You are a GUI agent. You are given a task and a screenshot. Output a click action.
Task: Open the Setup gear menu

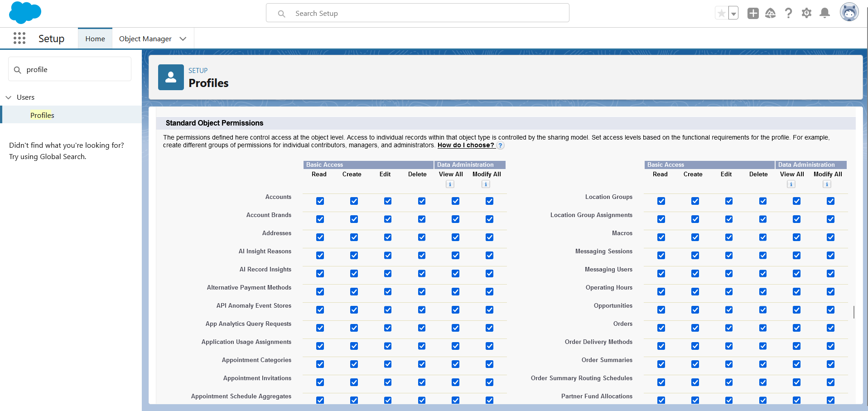coord(806,14)
